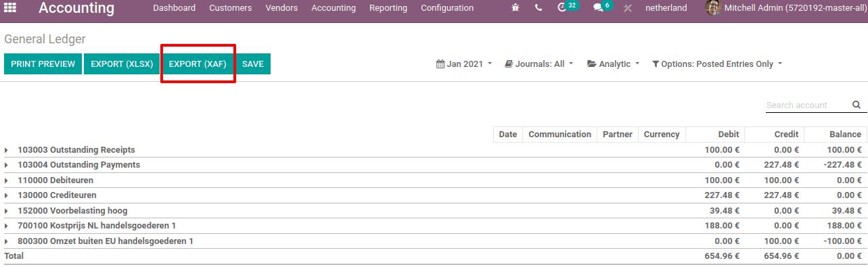The image size is (868, 267).
Task: Click Export (XAF) button
Action: (198, 64)
